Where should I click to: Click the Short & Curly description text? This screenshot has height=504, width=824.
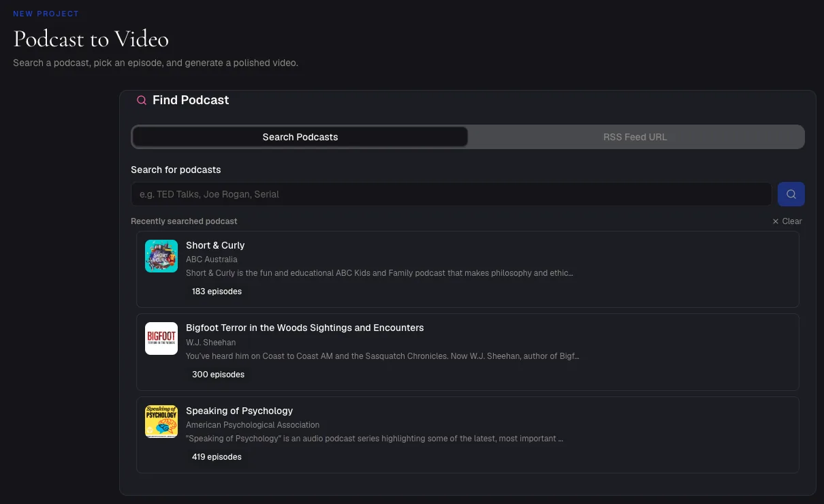(379, 273)
